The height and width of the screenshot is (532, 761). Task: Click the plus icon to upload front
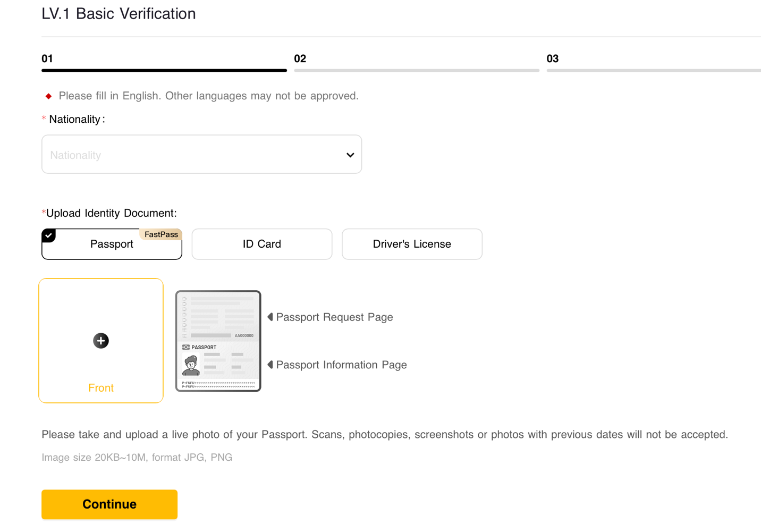pos(101,341)
